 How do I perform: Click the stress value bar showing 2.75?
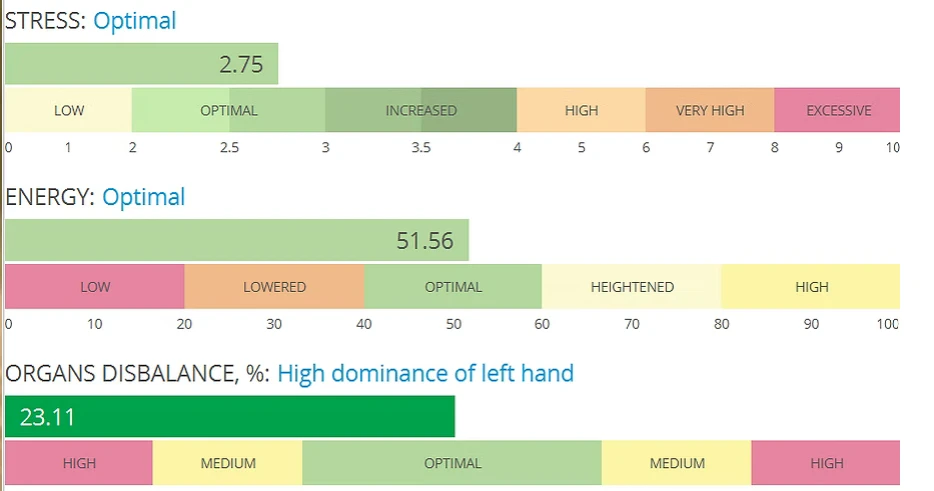click(x=141, y=65)
